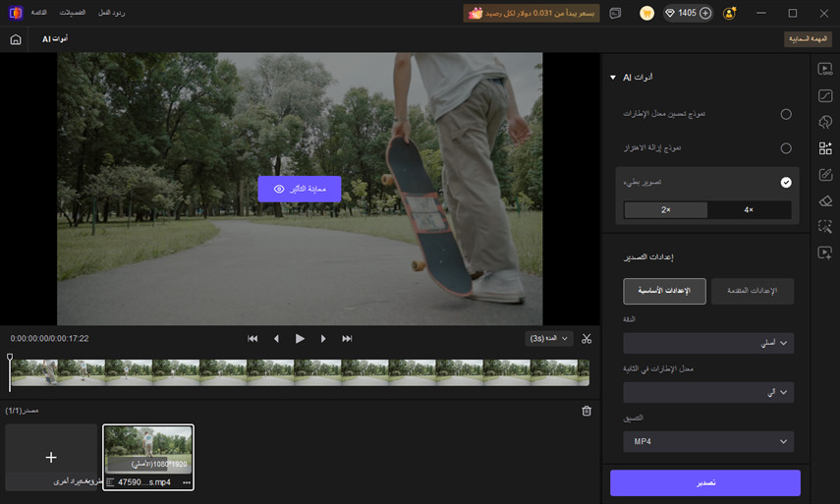Add credits with the plus icon
Screen dimensions: 840x504
coord(705,13)
